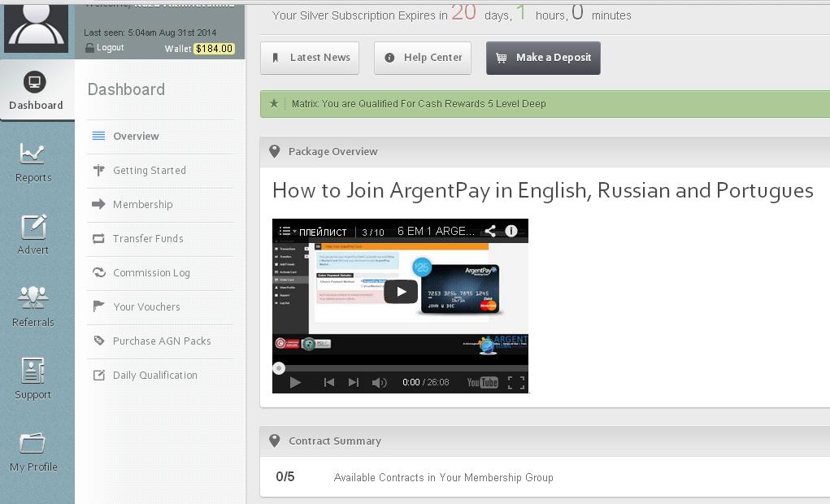Viewport: 830px width, 504px height.
Task: Open the video playlist dropdown
Action: [288, 231]
